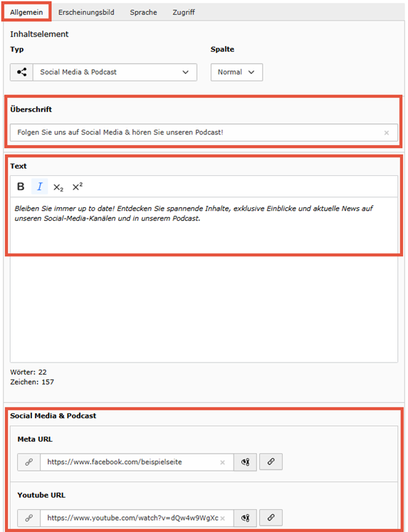Switch to the Erscheinungsbild tab
This screenshot has width=408, height=532.
tap(86, 12)
